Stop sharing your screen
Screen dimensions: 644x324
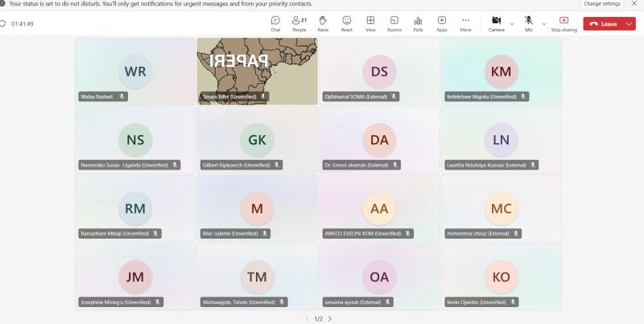(x=564, y=24)
